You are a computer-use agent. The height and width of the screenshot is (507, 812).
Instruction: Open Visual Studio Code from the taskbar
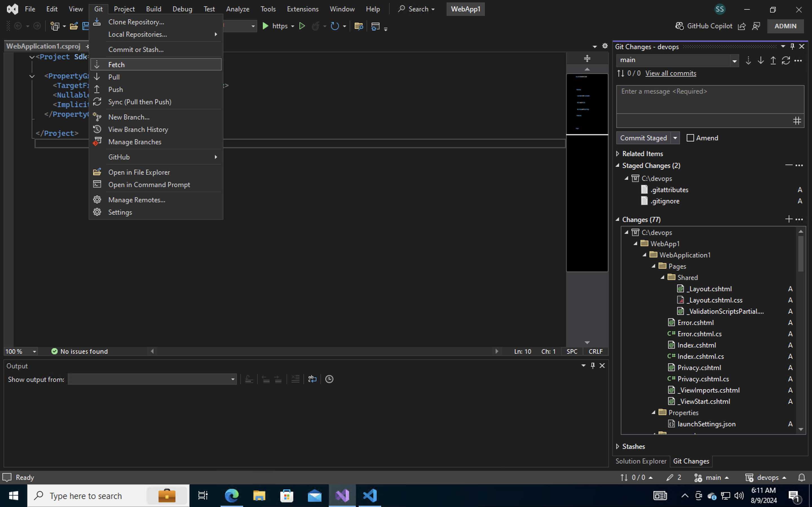pyautogui.click(x=370, y=496)
